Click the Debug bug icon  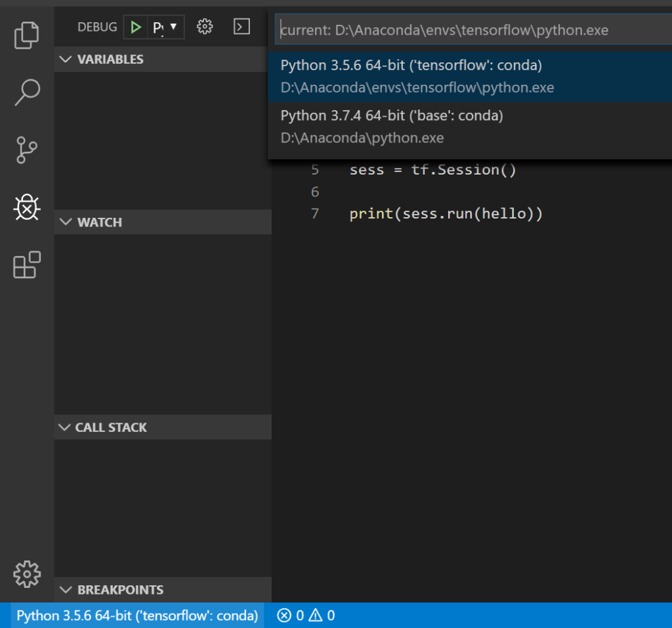tap(27, 207)
